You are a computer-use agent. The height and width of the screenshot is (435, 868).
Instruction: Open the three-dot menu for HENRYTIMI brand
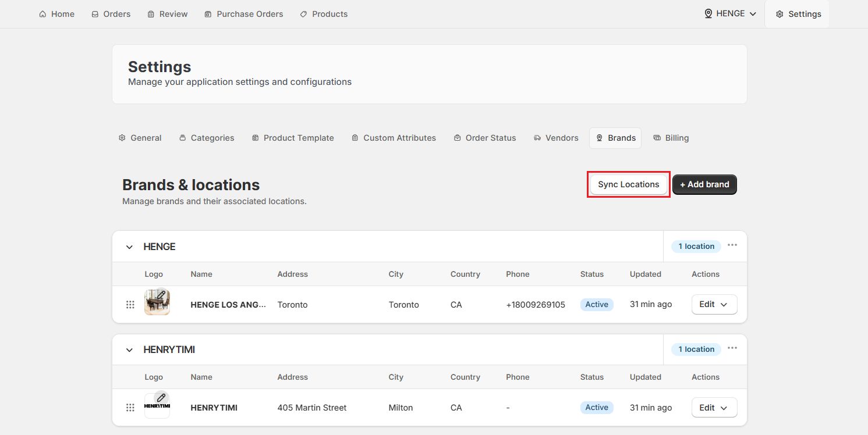coord(732,348)
